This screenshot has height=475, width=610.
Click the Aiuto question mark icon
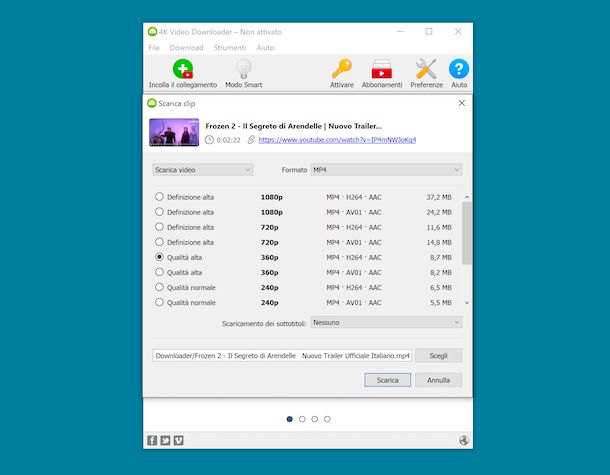459,69
